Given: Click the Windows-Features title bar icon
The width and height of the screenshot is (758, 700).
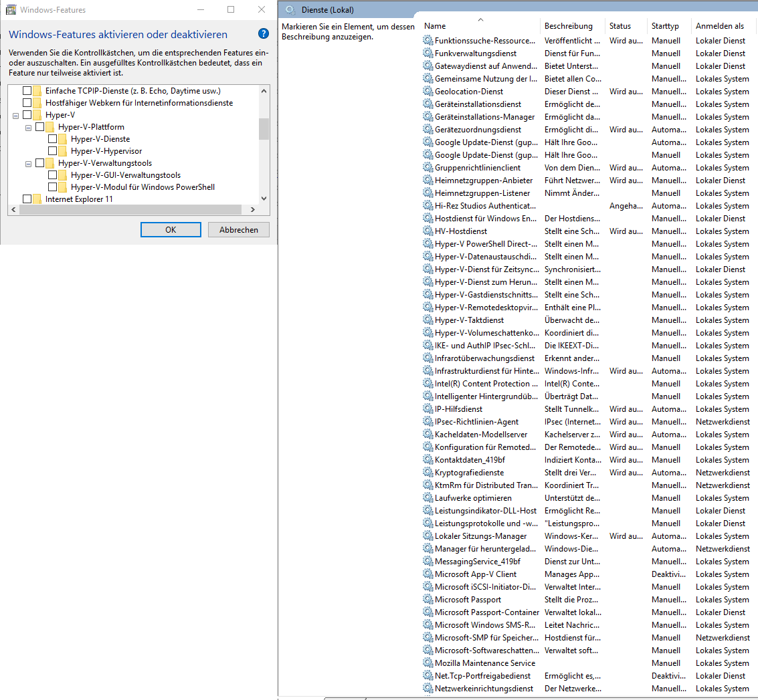Looking at the screenshot, I should coord(11,9).
